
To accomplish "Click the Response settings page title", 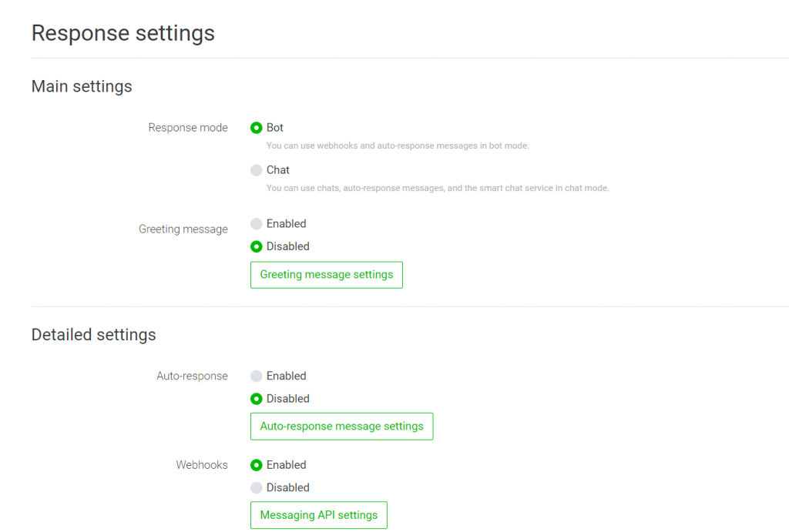I will [x=123, y=34].
